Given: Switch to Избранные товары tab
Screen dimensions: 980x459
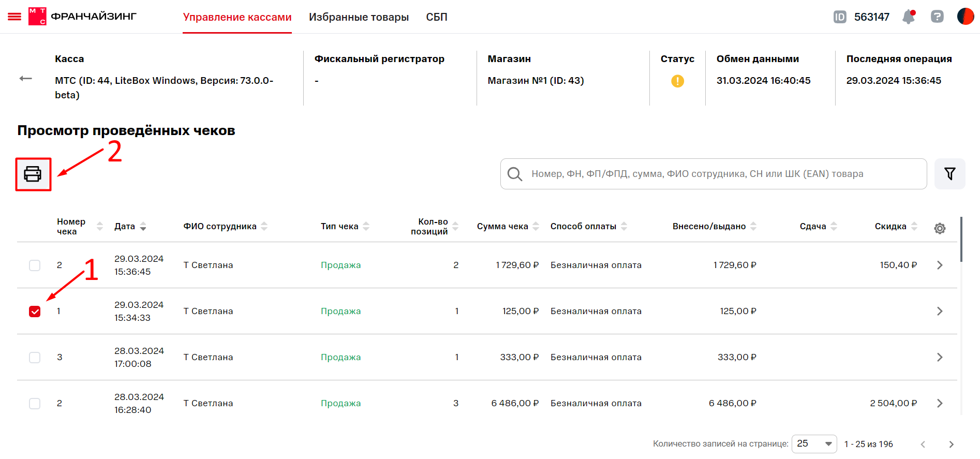Looking at the screenshot, I should click(359, 17).
